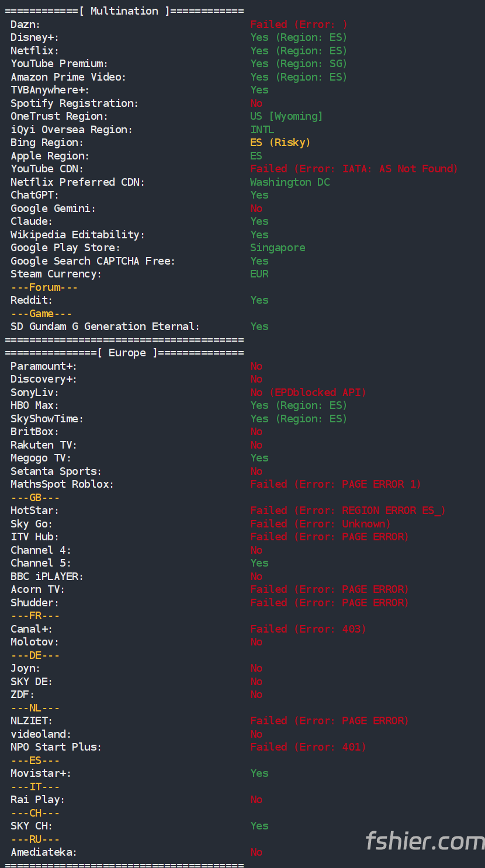This screenshot has width=485, height=868.
Task: Click the SonyLiv 'EPDblocked API' result
Action: [x=308, y=393]
